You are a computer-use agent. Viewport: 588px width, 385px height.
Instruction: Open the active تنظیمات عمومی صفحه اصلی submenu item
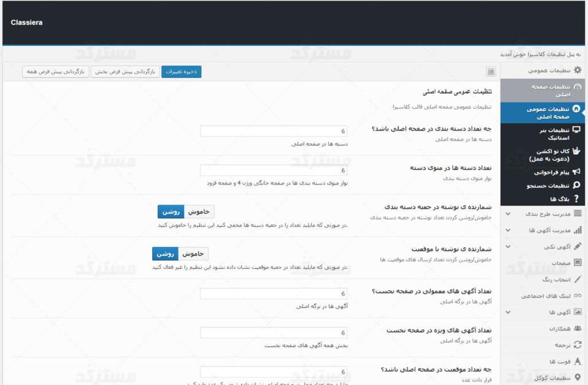pos(543,113)
